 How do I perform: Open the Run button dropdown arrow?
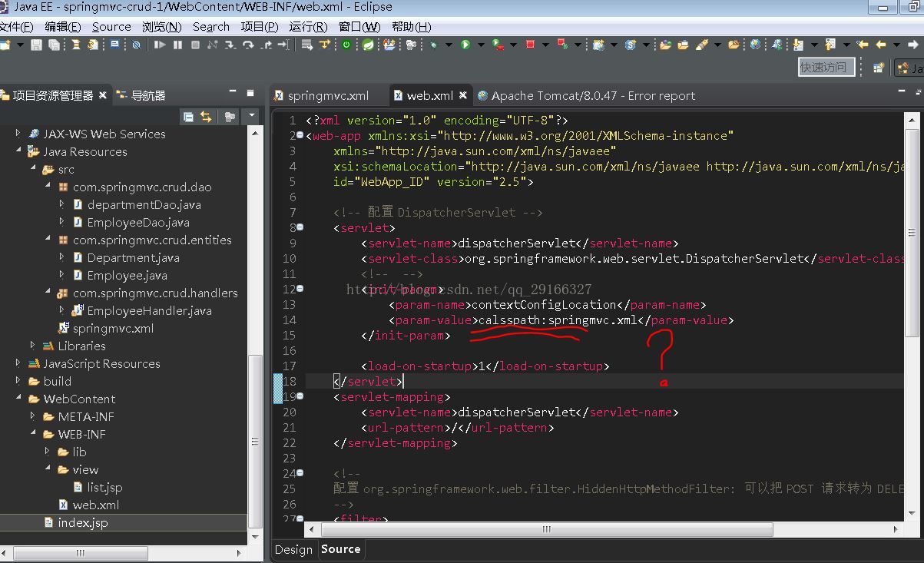481,45
